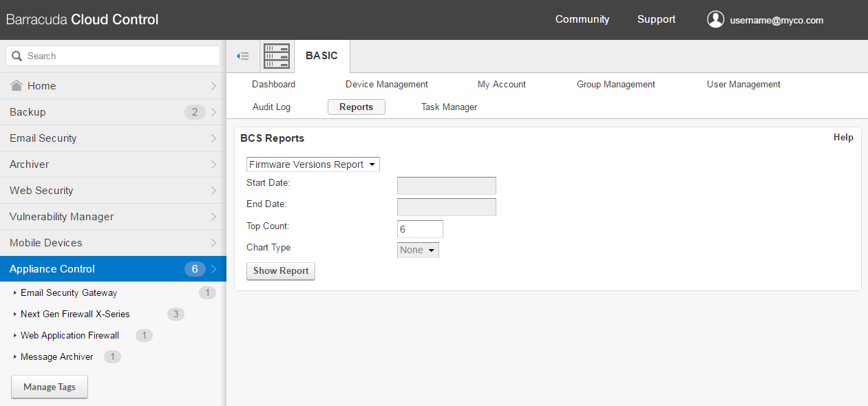Select Email Security in the sidebar
The width and height of the screenshot is (868, 406).
(x=113, y=138)
